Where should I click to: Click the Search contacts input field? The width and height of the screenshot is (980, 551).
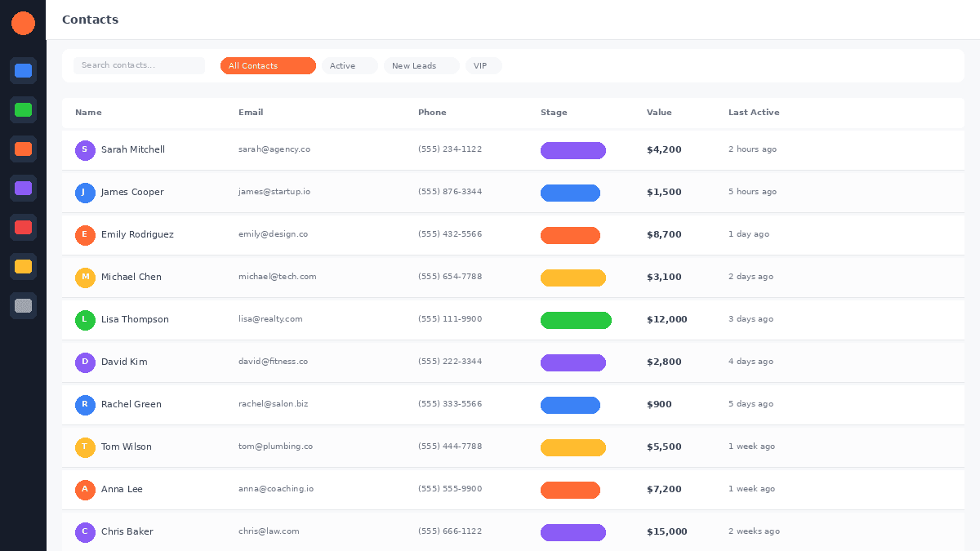(x=139, y=65)
